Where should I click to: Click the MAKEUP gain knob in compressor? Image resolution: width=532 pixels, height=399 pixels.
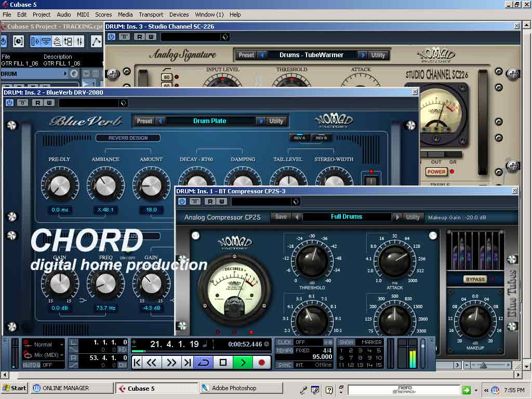475,320
